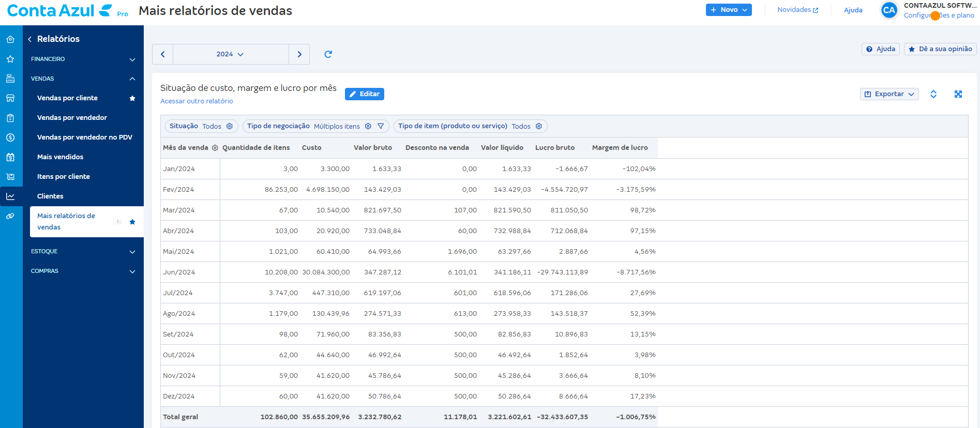
Task: Open integrations link icon in sidebar
Action: click(x=10, y=216)
